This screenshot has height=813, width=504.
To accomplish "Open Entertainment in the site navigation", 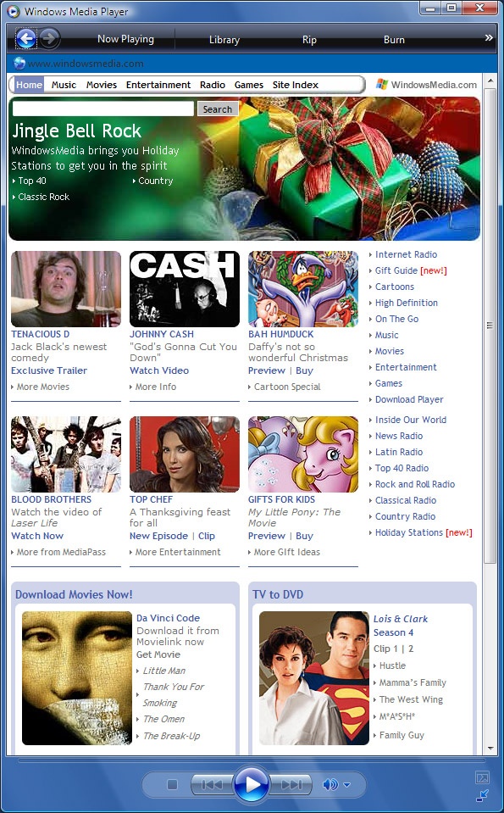I will 158,85.
